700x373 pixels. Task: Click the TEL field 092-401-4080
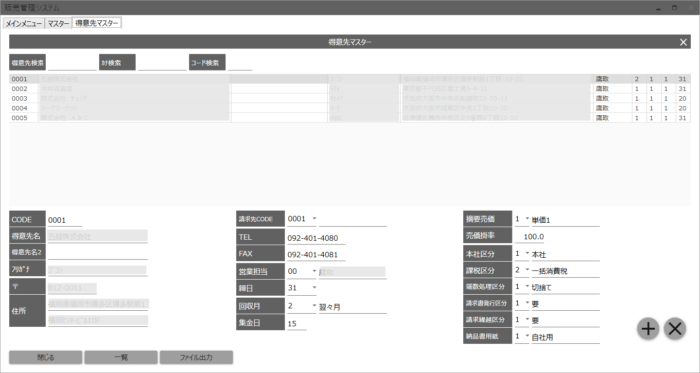click(x=316, y=238)
